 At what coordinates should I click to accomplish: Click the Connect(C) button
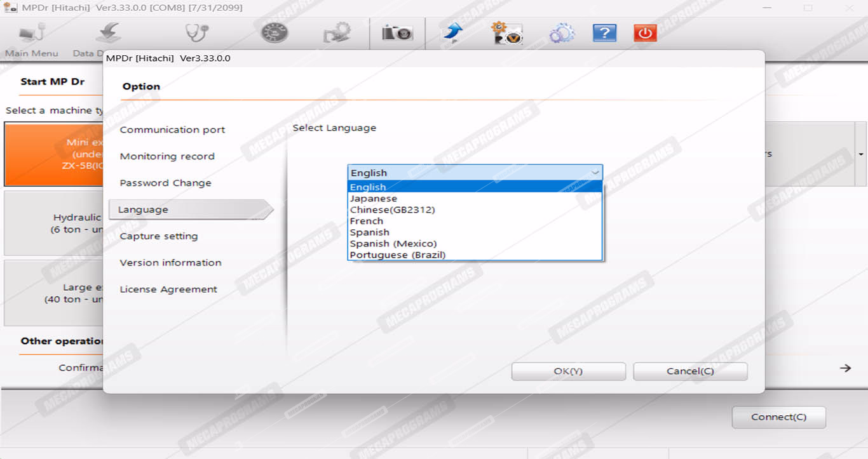point(778,417)
